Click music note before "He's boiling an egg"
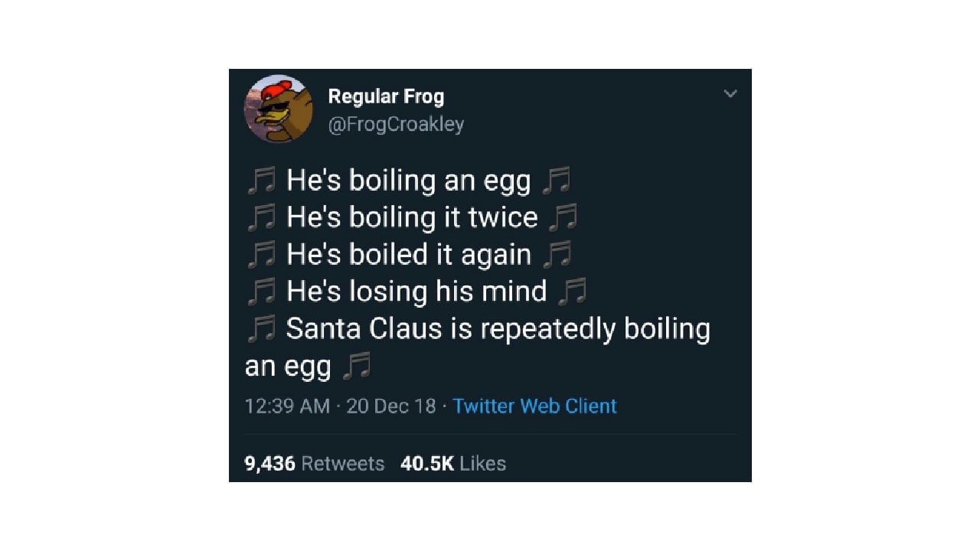This screenshot has height=551, width=980. pos(260,181)
